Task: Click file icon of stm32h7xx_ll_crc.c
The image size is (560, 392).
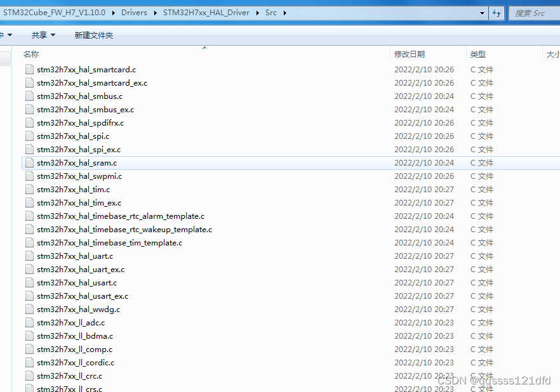Action: pos(30,376)
